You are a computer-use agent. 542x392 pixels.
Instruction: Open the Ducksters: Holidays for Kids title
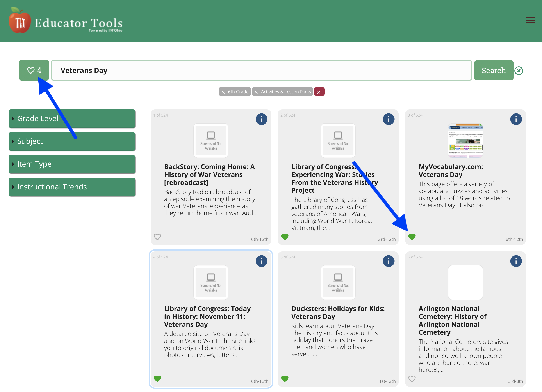pyautogui.click(x=338, y=313)
